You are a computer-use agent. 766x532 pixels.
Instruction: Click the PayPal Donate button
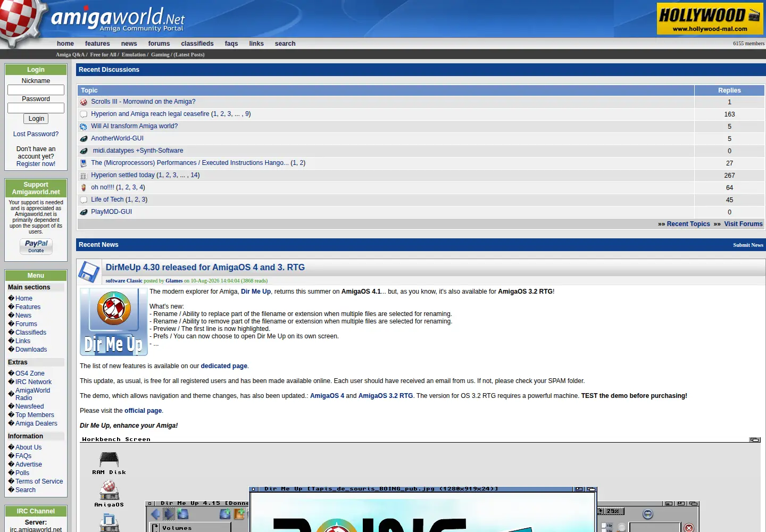[36, 246]
